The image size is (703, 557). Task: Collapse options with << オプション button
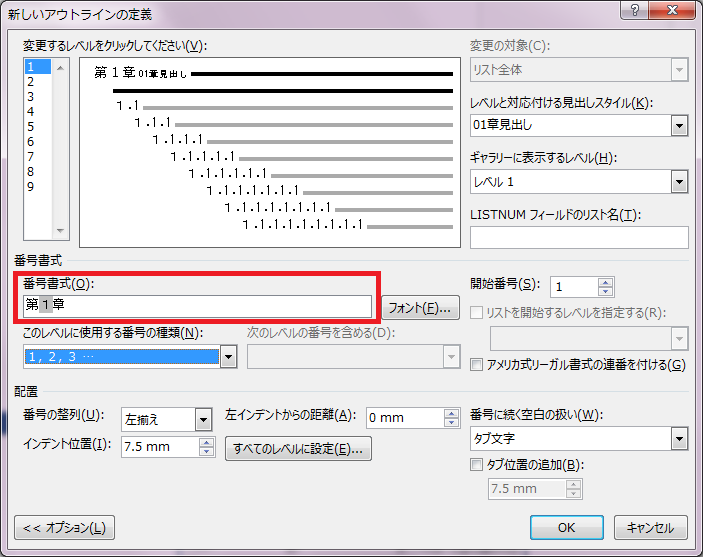tap(65, 528)
